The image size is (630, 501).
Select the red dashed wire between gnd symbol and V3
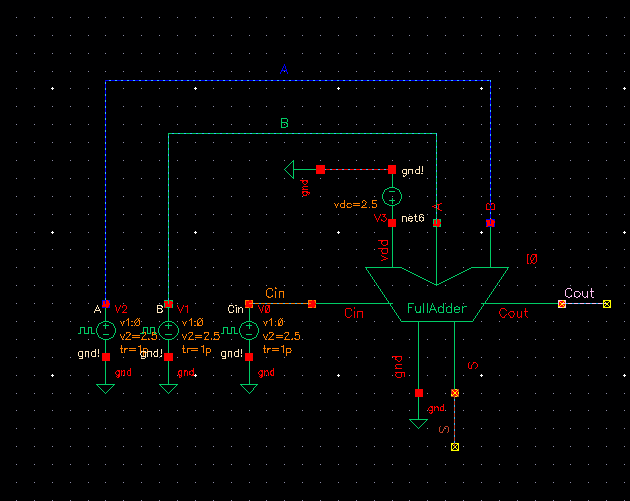[x=356, y=170]
